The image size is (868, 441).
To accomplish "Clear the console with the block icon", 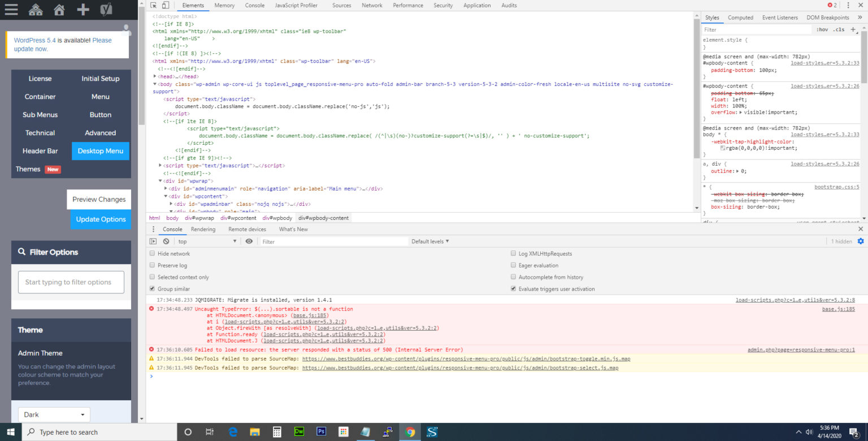I will pos(166,241).
